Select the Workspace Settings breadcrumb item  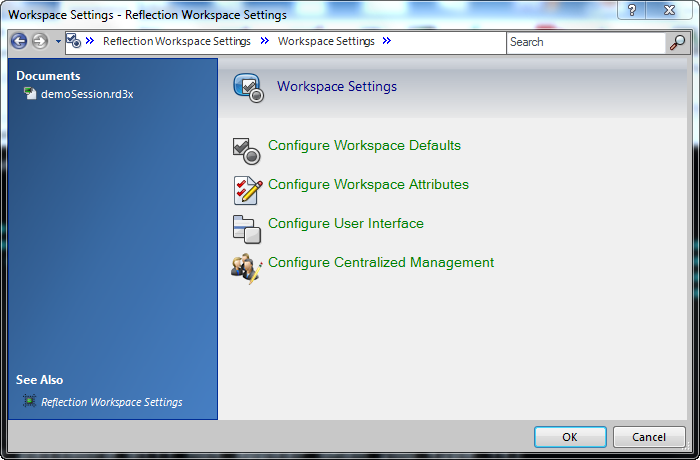[326, 42]
